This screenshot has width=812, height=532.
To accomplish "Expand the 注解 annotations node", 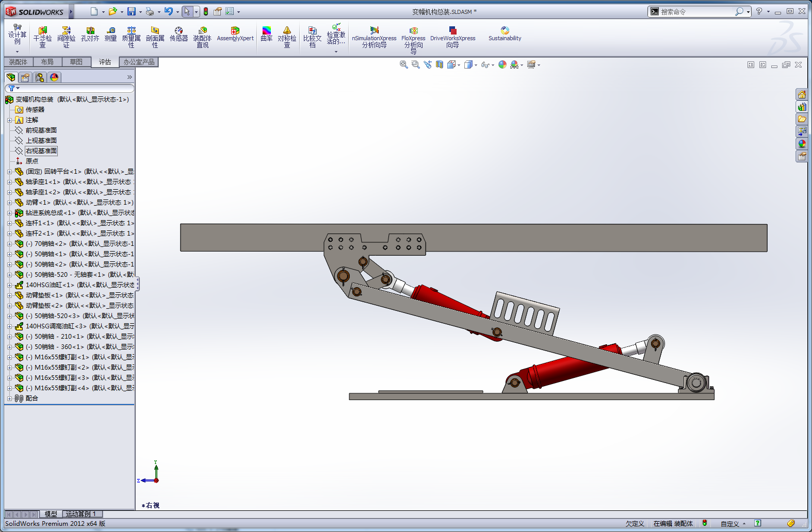I will tap(9, 120).
